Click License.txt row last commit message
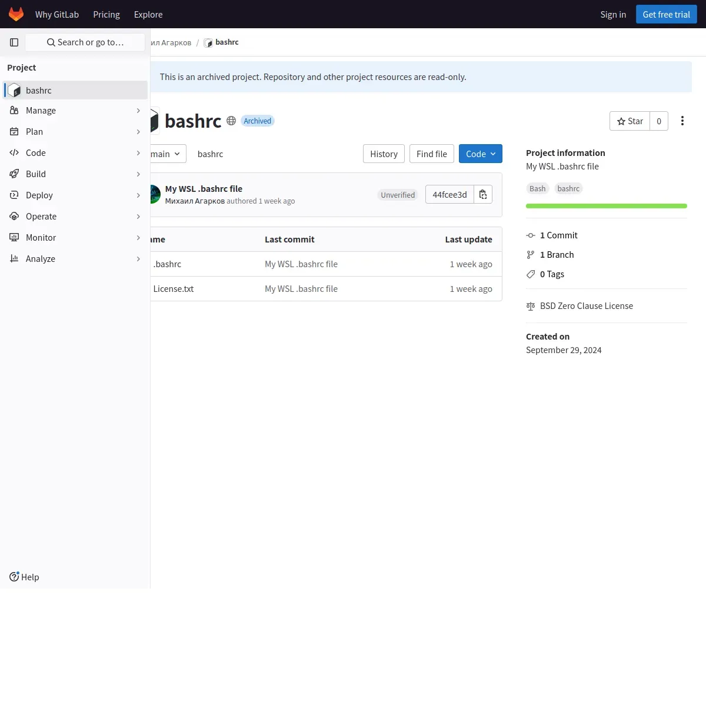The width and height of the screenshot is (706, 728). (x=301, y=289)
